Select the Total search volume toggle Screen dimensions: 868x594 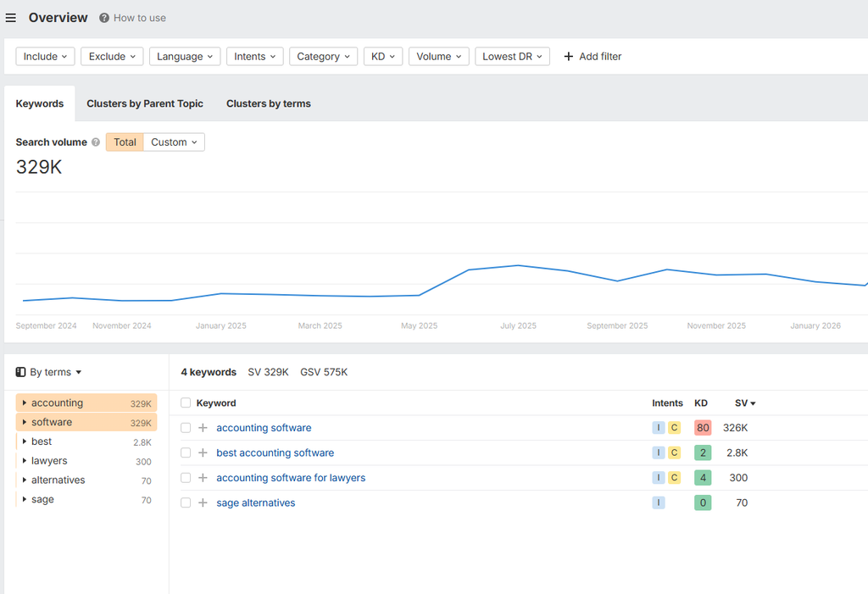point(125,142)
